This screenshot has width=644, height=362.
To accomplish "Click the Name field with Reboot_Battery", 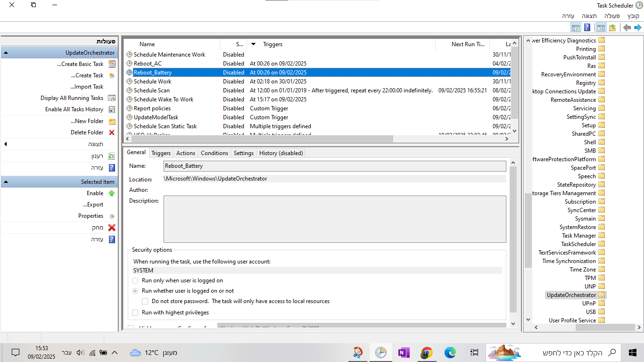I will coord(335,166).
